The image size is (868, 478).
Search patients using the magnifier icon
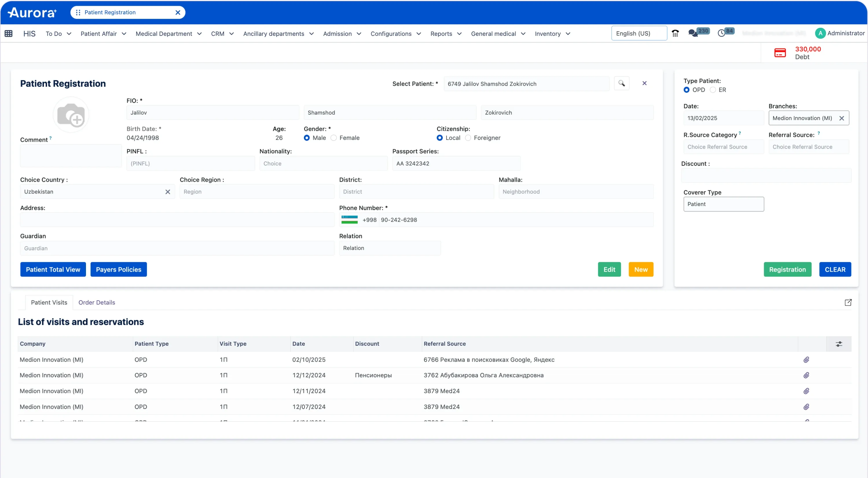point(622,83)
